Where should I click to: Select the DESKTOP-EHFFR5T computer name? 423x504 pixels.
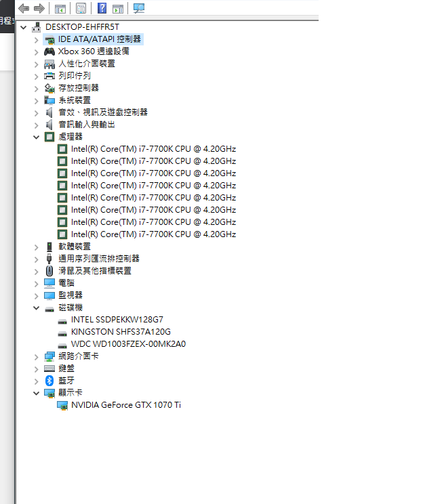82,27
